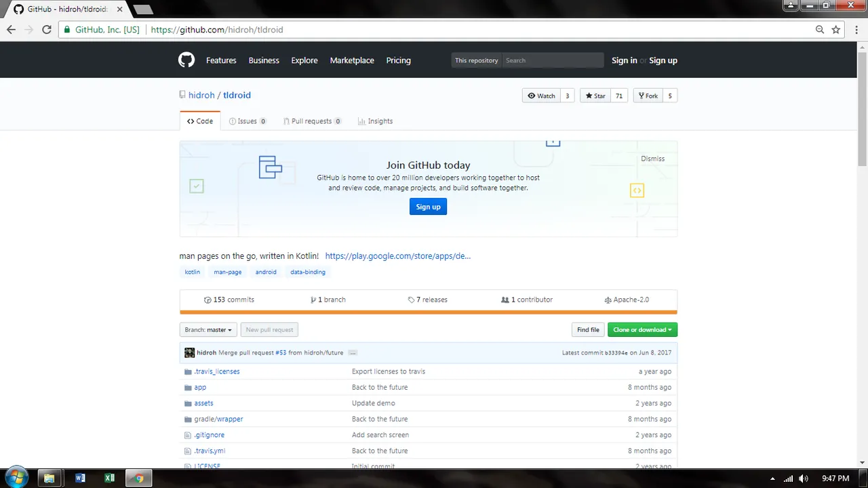Click the Star button
This screenshot has width=868, height=488.
point(595,96)
